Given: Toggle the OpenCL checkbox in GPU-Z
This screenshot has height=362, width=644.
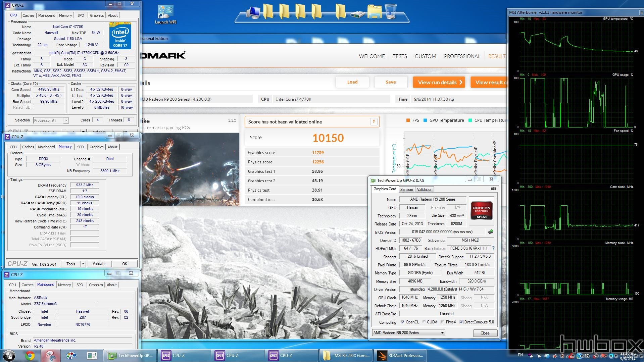Looking at the screenshot, I should (x=403, y=322).
